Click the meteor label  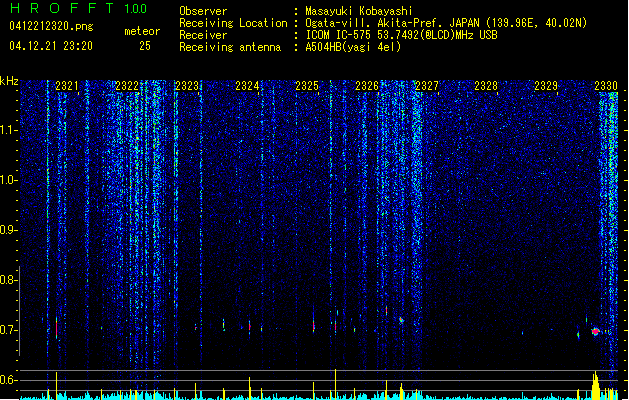click(142, 31)
